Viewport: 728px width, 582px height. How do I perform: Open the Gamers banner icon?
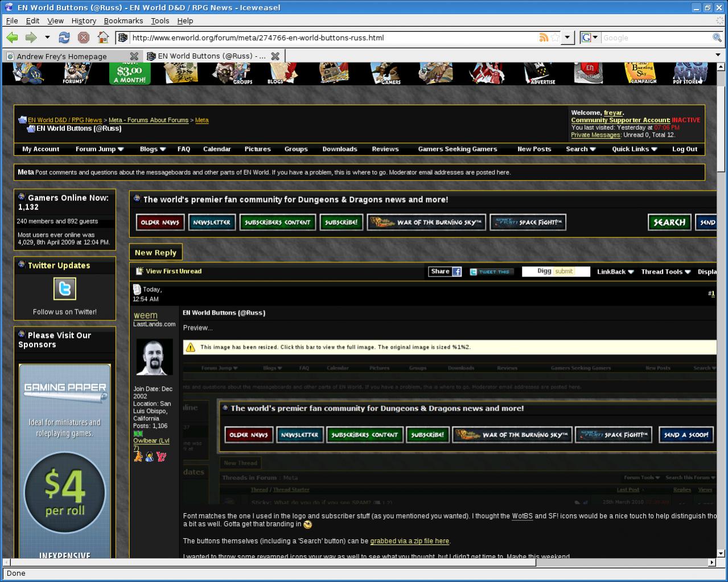pyautogui.click(x=386, y=73)
